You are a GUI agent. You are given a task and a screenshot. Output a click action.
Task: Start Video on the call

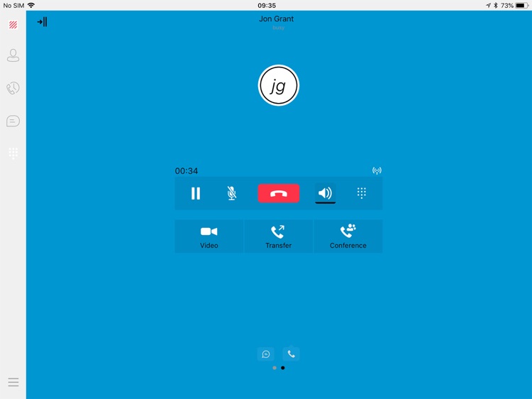pyautogui.click(x=209, y=236)
